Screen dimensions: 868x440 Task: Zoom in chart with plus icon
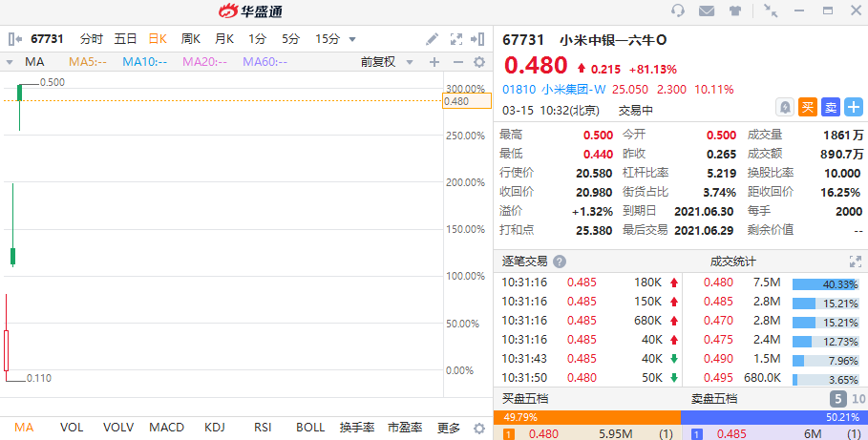tap(434, 62)
